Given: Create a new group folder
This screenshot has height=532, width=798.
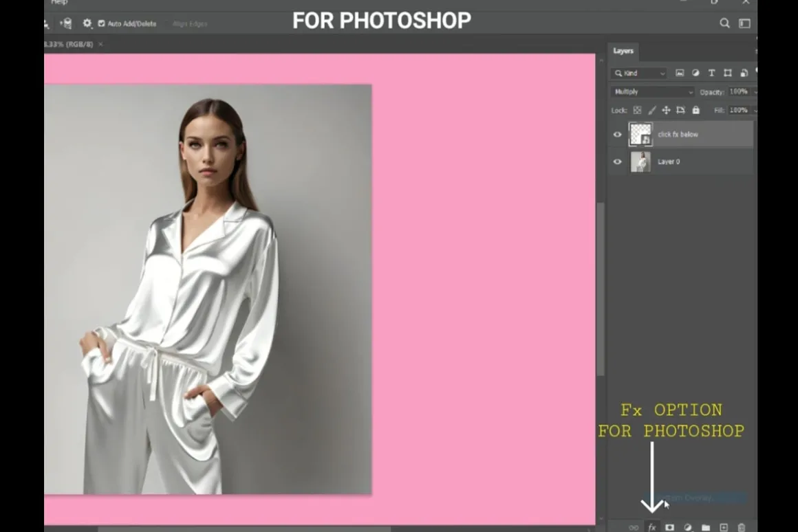Looking at the screenshot, I should click(x=705, y=527).
